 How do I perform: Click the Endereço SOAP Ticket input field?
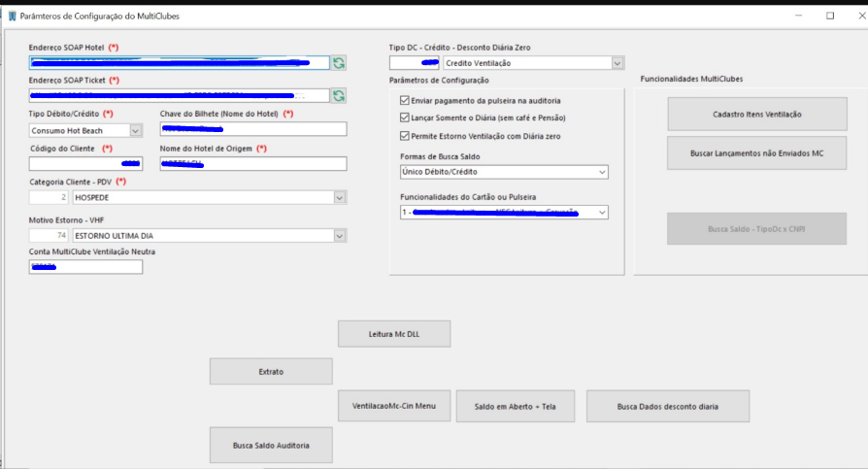[180, 96]
